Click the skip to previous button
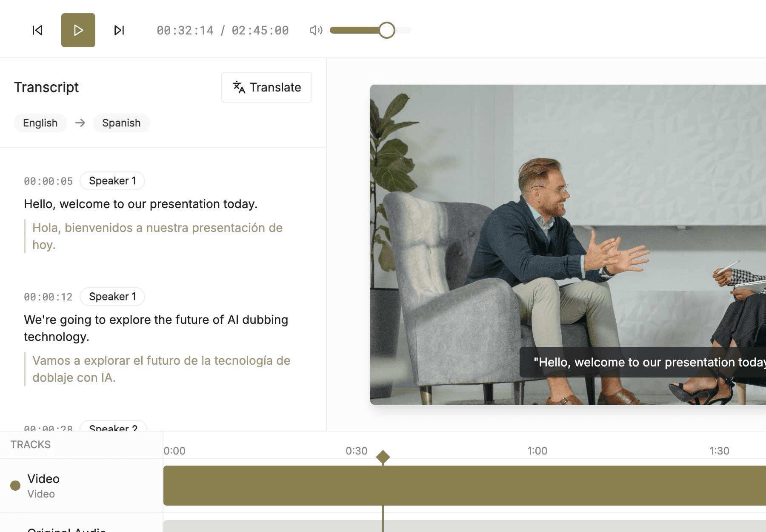 click(37, 30)
